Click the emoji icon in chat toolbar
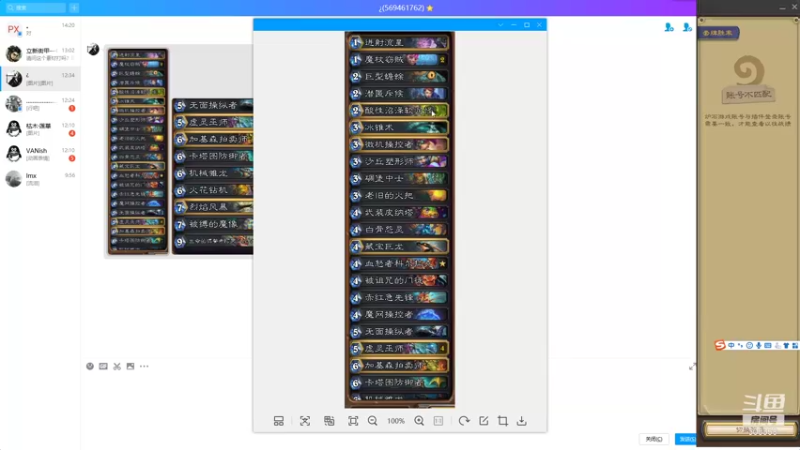Viewport: 800px width, 450px height. coord(90,366)
